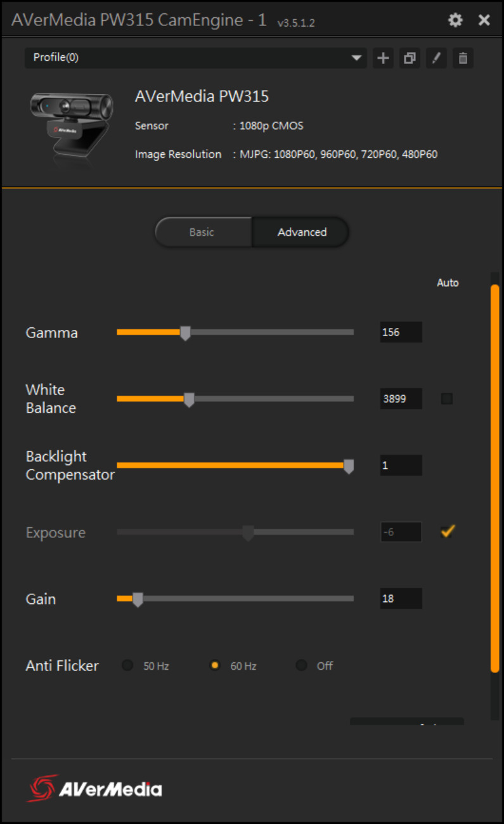Expand the Profile(0) dropdown
Screen dimensions: 504x824
click(357, 58)
